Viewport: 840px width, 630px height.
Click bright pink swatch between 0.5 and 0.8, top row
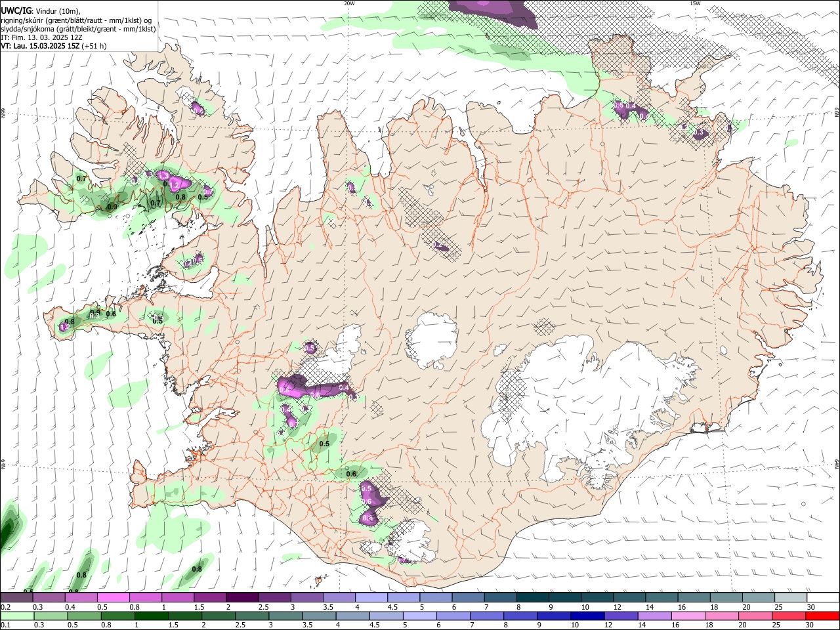tap(113, 597)
